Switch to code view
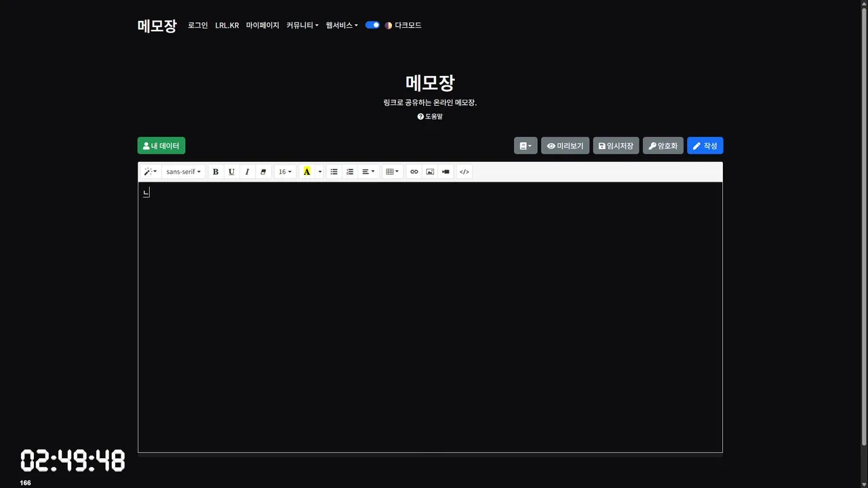The width and height of the screenshot is (868, 488). [465, 172]
